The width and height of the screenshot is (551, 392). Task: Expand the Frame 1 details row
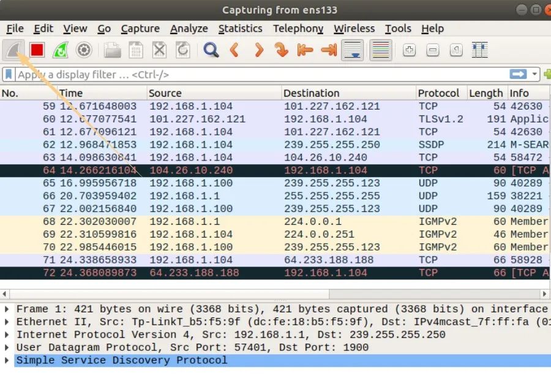point(7,309)
